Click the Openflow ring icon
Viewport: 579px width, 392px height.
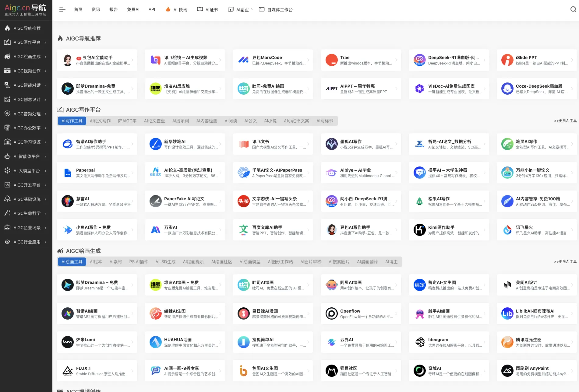tap(332, 313)
